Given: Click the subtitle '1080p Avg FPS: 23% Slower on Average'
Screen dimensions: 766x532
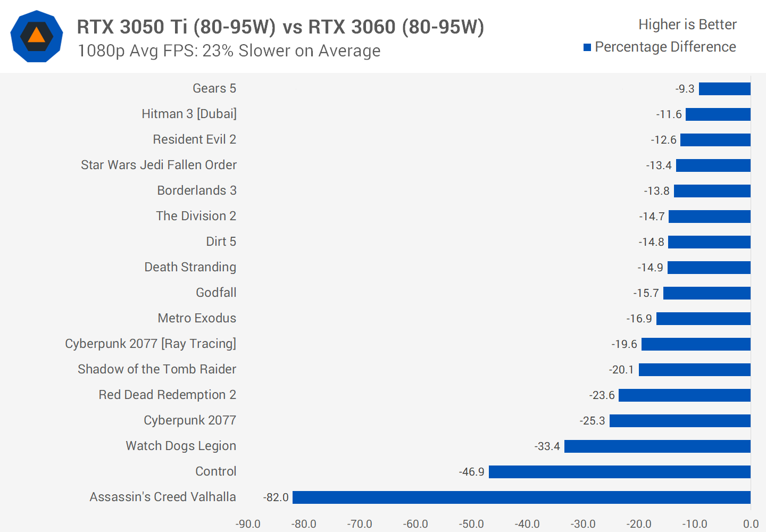Looking at the screenshot, I should pyautogui.click(x=229, y=51).
